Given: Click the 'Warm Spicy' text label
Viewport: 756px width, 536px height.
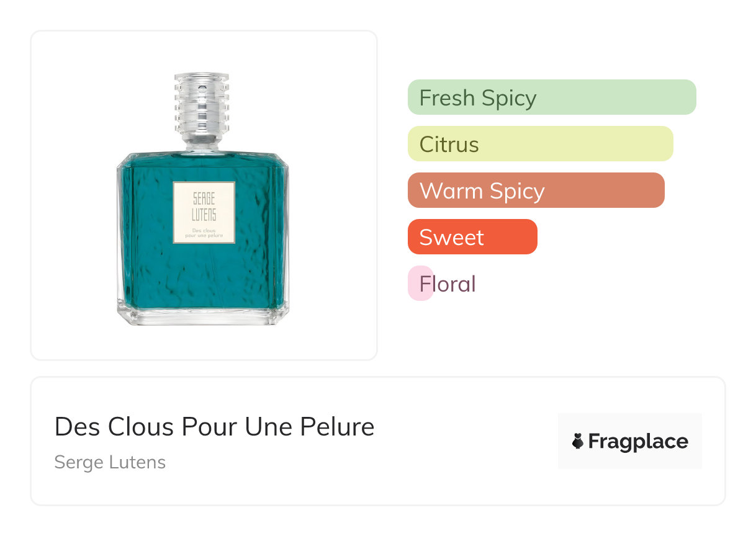Looking at the screenshot, I should pyautogui.click(x=482, y=191).
